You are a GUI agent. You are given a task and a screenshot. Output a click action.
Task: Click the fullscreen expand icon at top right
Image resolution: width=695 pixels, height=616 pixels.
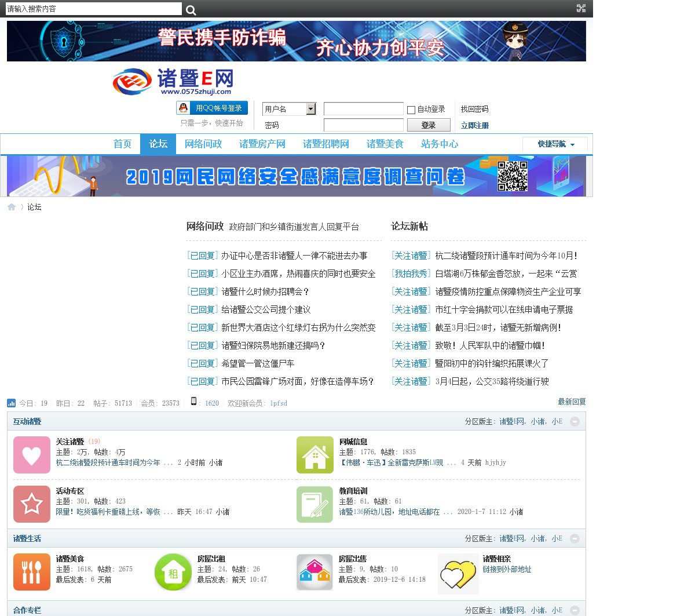(x=581, y=8)
